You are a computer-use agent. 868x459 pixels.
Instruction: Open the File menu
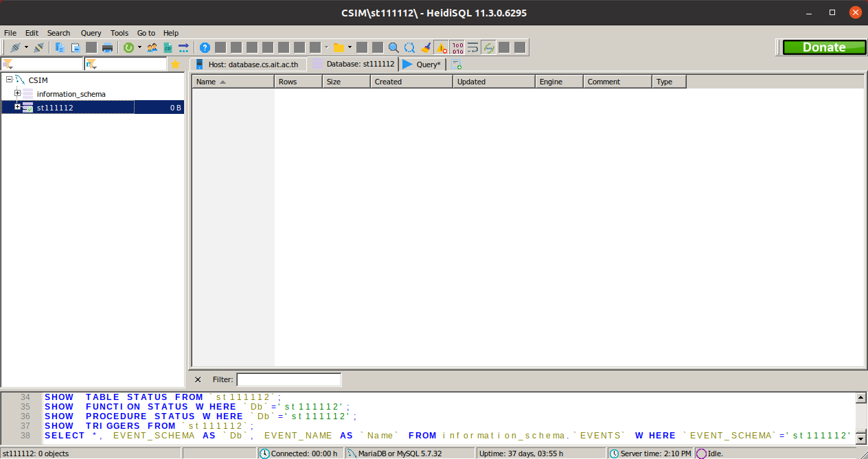click(10, 33)
